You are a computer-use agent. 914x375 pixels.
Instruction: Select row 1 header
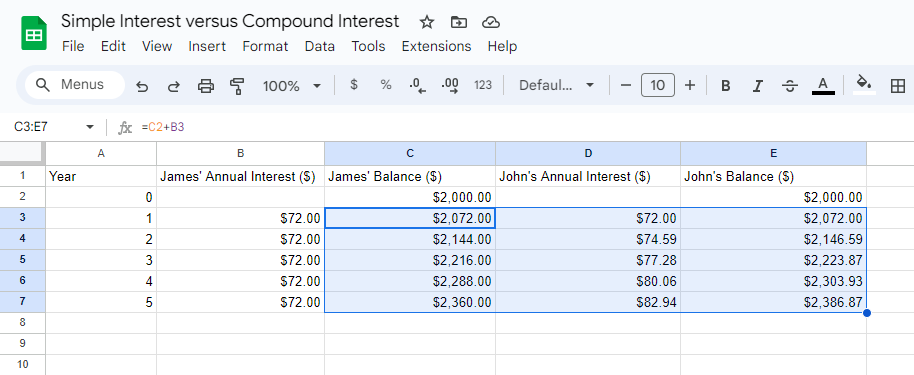click(x=23, y=176)
